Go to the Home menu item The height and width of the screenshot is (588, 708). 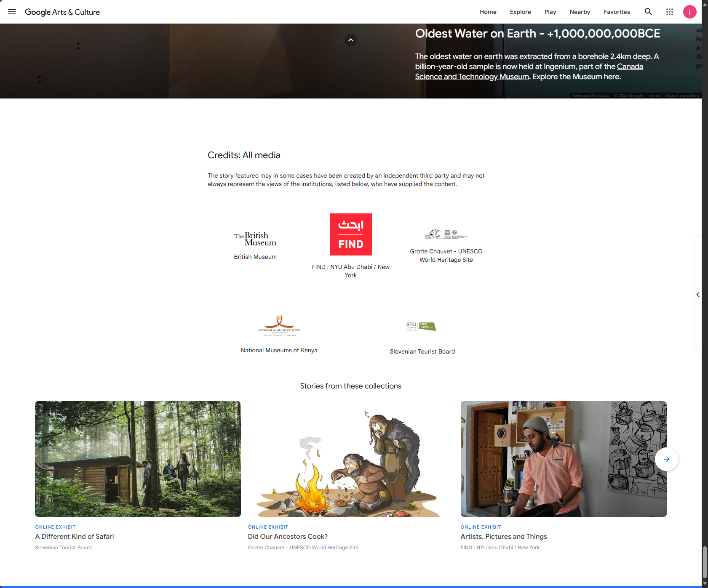[488, 12]
